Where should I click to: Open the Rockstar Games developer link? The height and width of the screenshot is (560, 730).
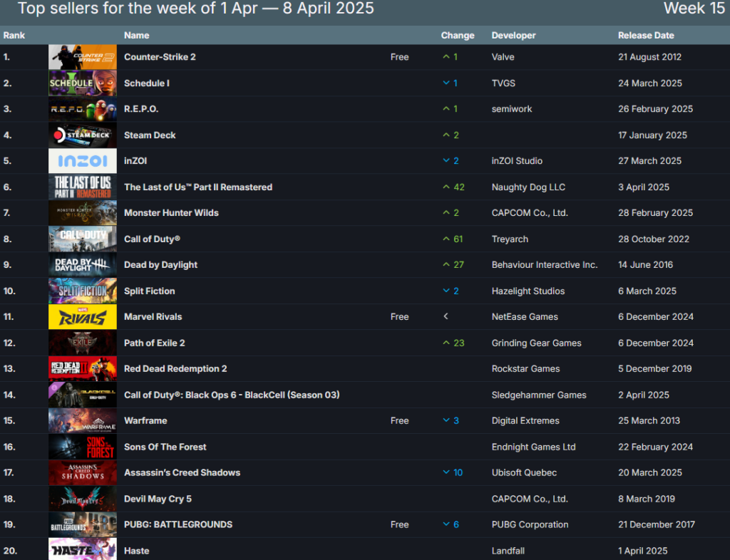tap(525, 368)
